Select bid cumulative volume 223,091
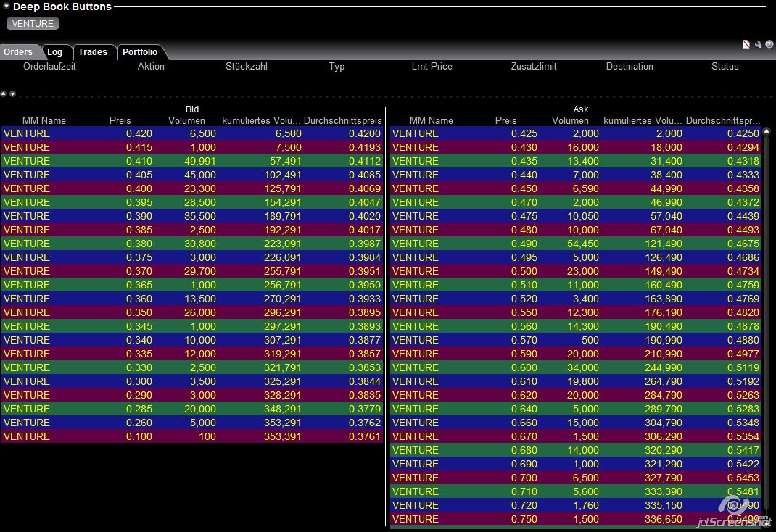The width and height of the screenshot is (776, 532). 283,244
